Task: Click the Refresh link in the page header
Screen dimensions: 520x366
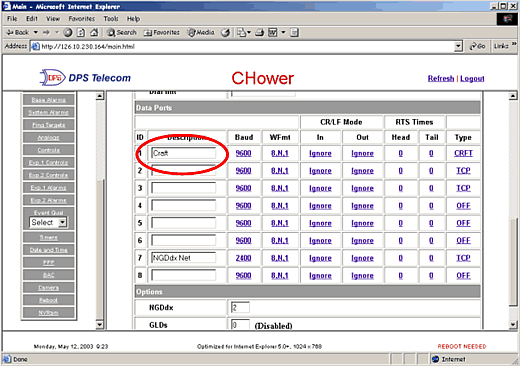Action: tap(441, 79)
